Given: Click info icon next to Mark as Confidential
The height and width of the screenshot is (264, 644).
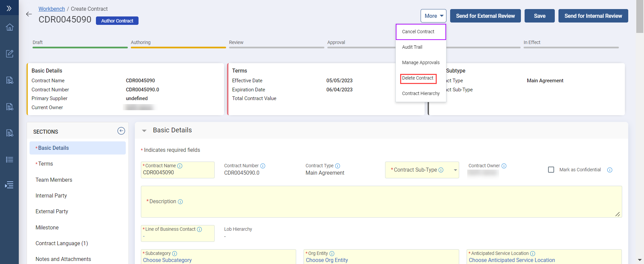Looking at the screenshot, I should [x=609, y=170].
